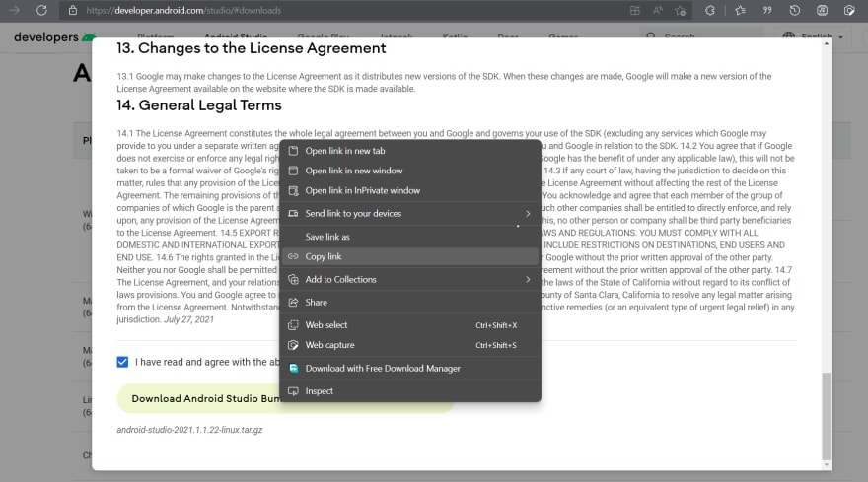Add page to favorites star-plus icon

pos(681,10)
